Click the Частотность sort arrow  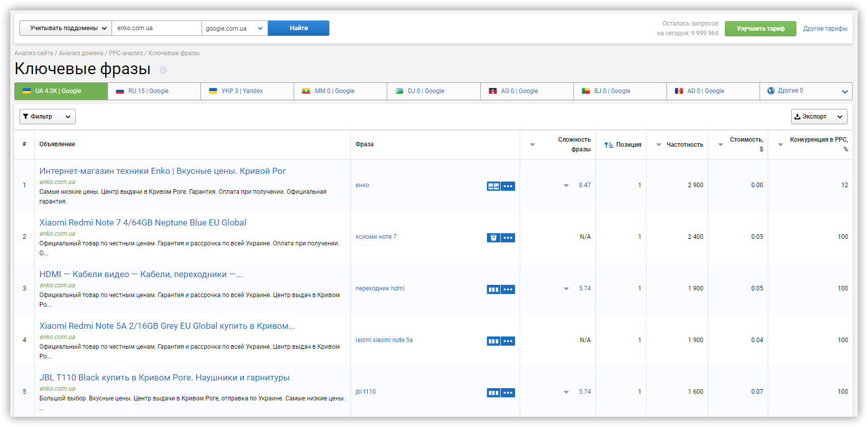[659, 145]
